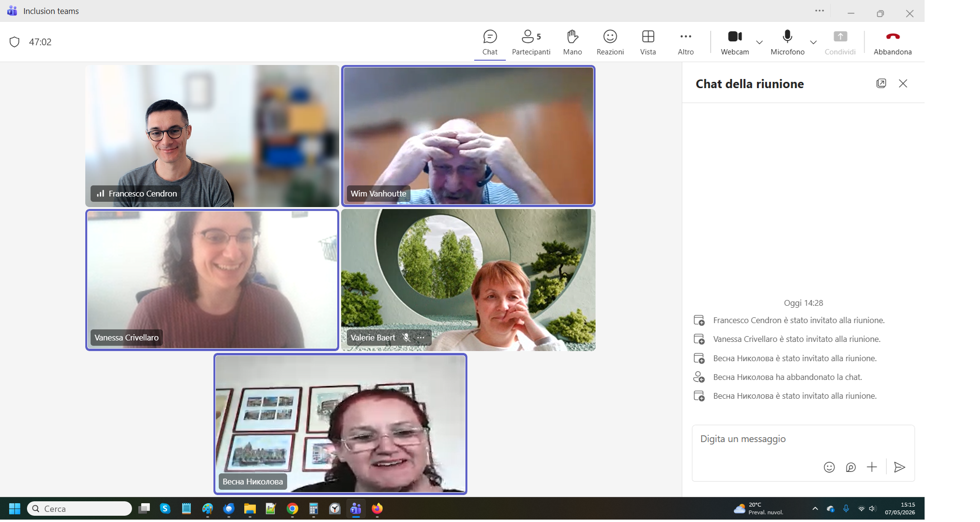Toggle the Webcam on or off
This screenshot has width=980, height=522.
tap(735, 42)
